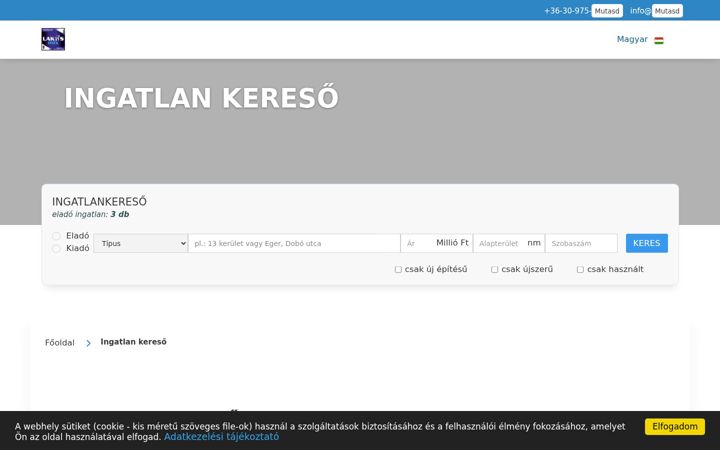Click the INGATLANKERESŐ panel heading
720x450 pixels.
point(99,202)
